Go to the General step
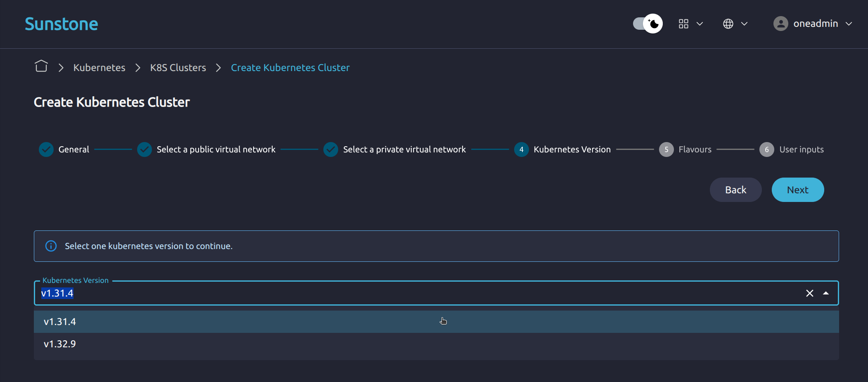The width and height of the screenshot is (868, 382). coord(74,149)
